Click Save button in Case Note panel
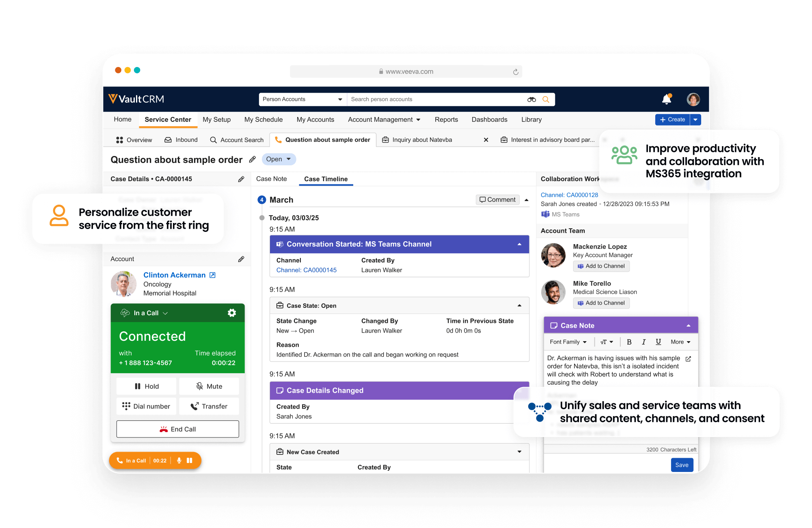Screen dimensions: 812x528 681,464
